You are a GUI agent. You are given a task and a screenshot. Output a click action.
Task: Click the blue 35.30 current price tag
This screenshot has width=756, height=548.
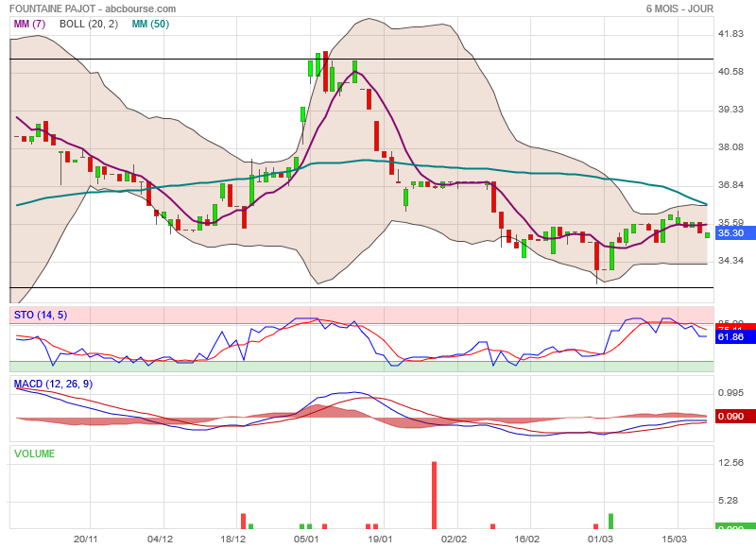pos(730,232)
